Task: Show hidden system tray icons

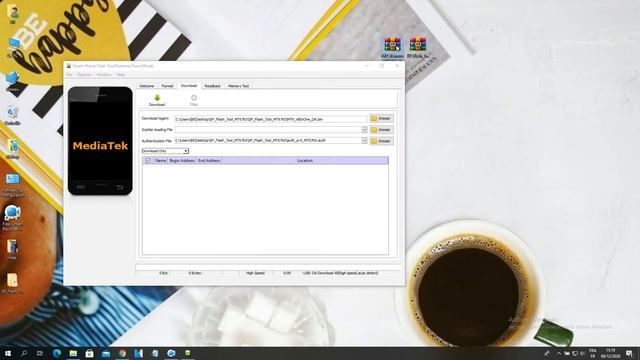Action: (558, 353)
